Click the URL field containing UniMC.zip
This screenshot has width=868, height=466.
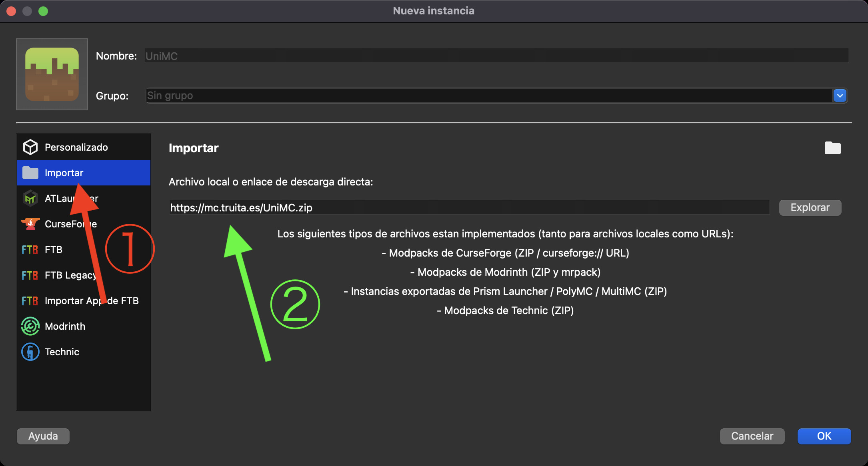(x=469, y=208)
